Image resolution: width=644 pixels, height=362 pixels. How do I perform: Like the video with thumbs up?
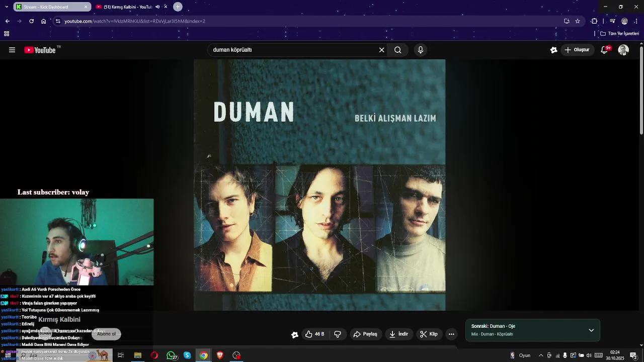coord(314,334)
